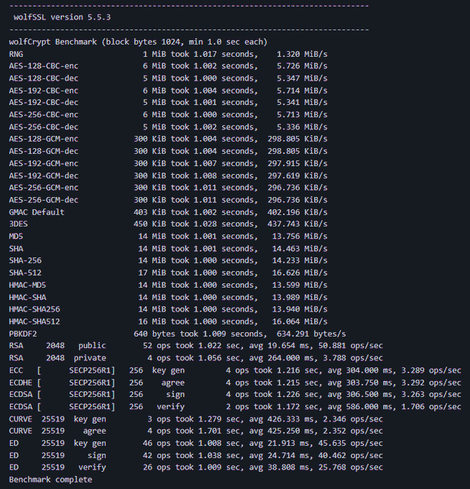Select the SHA-512 result line

[168, 273]
